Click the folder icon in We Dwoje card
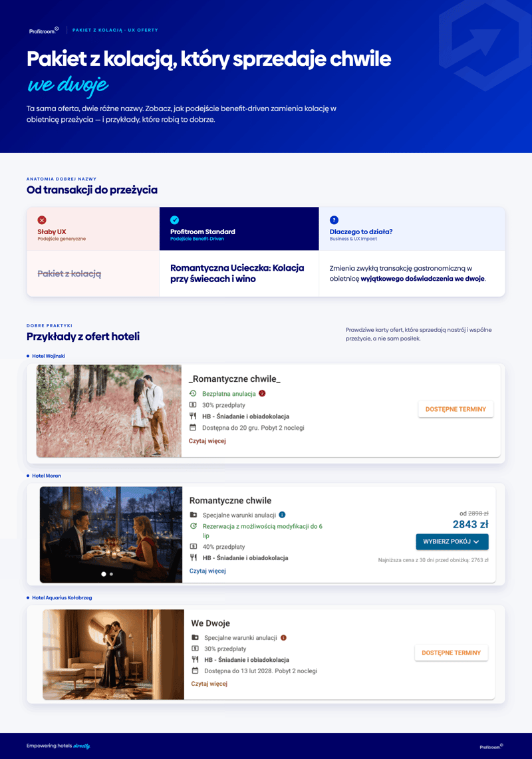532x759 pixels. [x=195, y=637]
